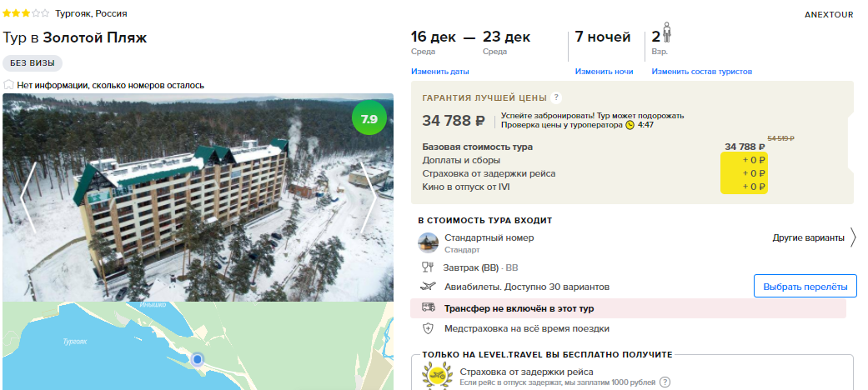Click the shield icon beside Медстраховка

click(428, 328)
